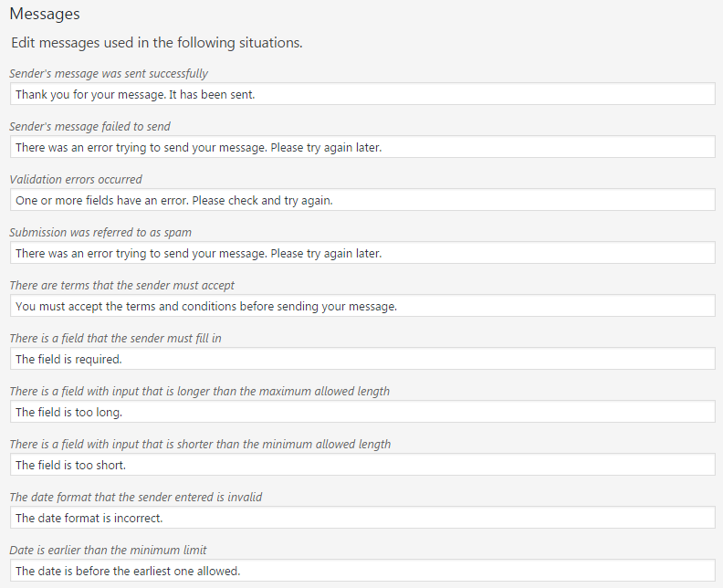Select the 'One or more fields have an error' field
723x588 pixels.
click(x=361, y=200)
